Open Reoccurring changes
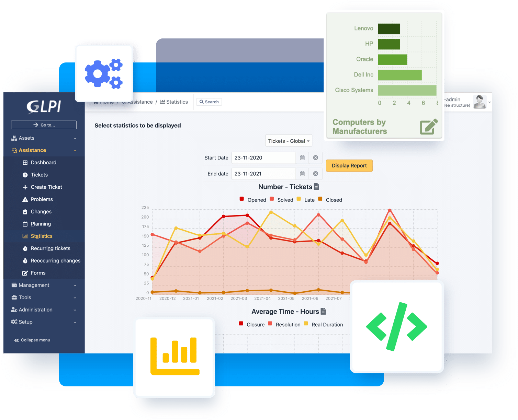 click(x=56, y=261)
